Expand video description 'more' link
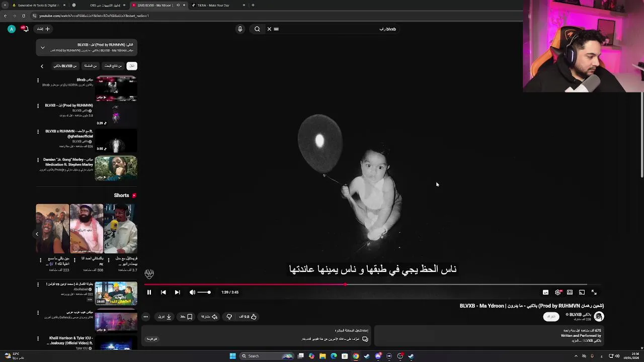The height and width of the screenshot is (362, 644). point(576,341)
